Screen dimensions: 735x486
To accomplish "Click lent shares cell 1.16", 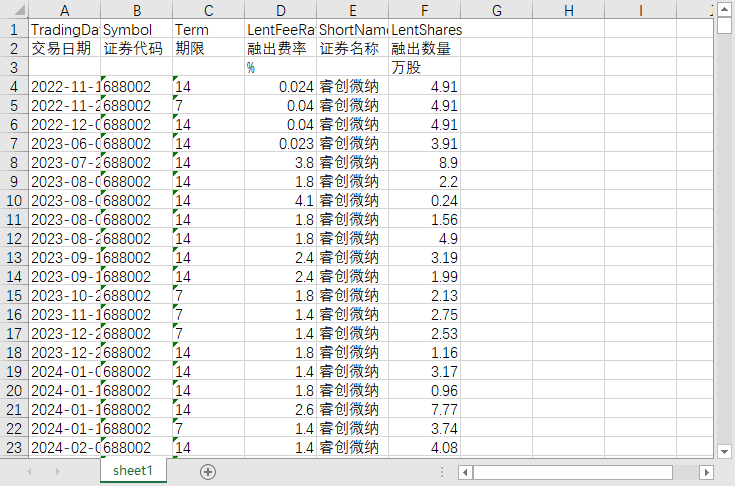I will point(425,352).
